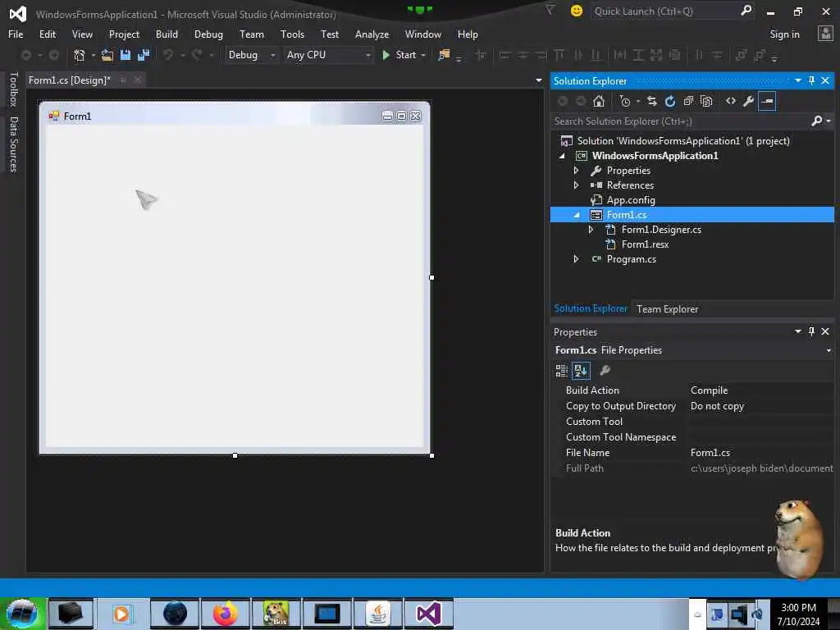Open the Build menu
The width and height of the screenshot is (840, 630).
167,34
